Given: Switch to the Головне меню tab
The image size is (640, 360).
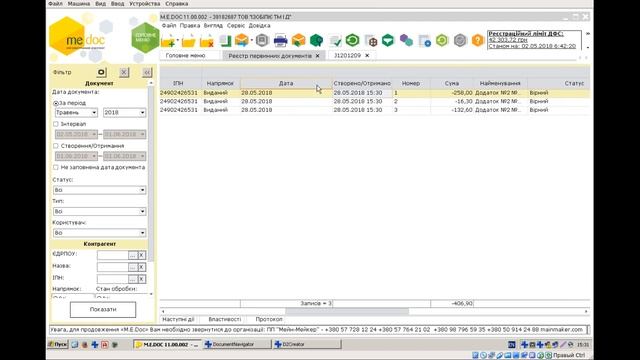Looking at the screenshot, I should pos(185,56).
